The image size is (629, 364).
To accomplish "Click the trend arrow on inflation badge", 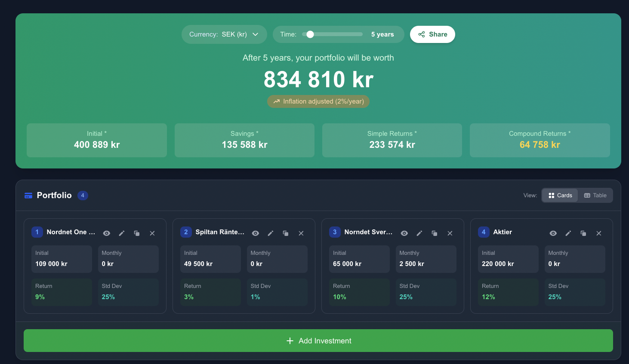I will click(x=276, y=101).
